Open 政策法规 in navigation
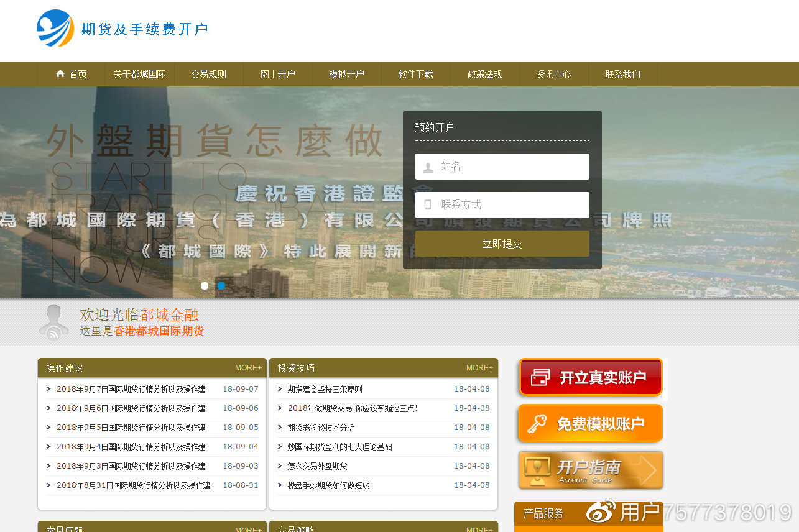 tap(484, 74)
